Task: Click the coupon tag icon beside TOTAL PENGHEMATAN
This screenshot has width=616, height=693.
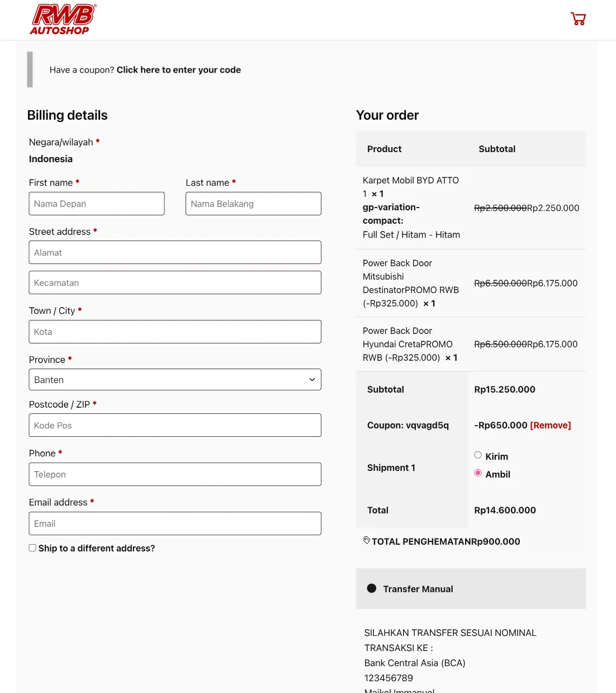Action: coord(367,540)
